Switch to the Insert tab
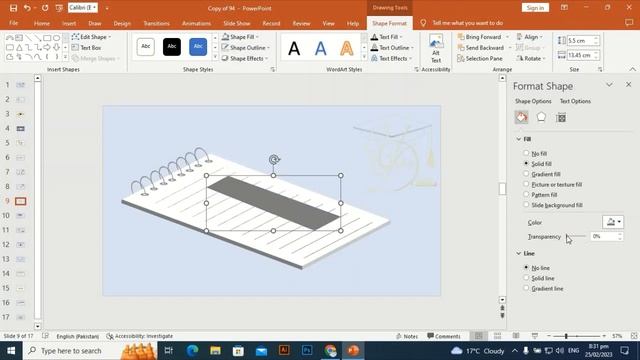 pos(69,23)
